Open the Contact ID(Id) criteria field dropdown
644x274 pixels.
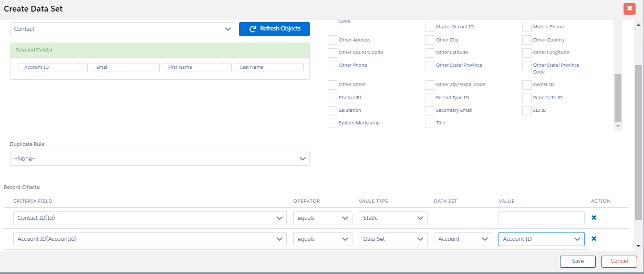point(150,218)
